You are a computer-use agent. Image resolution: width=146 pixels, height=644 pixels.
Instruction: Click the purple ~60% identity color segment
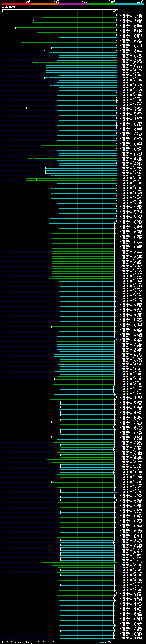tap(73, 4)
